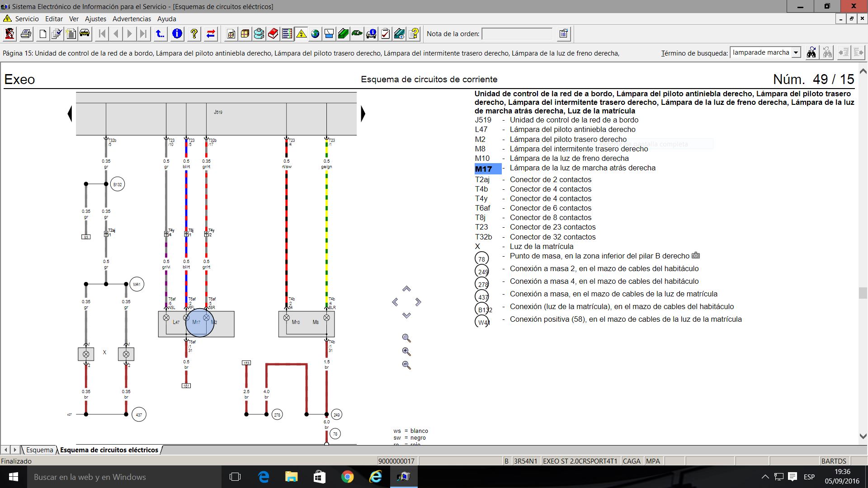Go to the next page arrow
The width and height of the screenshot is (868, 488).
[x=130, y=34]
